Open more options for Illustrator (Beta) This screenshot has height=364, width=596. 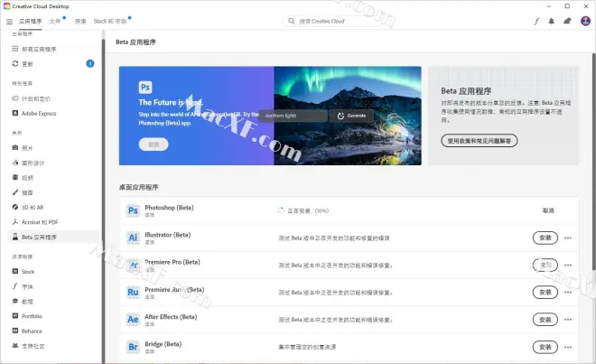click(x=568, y=238)
